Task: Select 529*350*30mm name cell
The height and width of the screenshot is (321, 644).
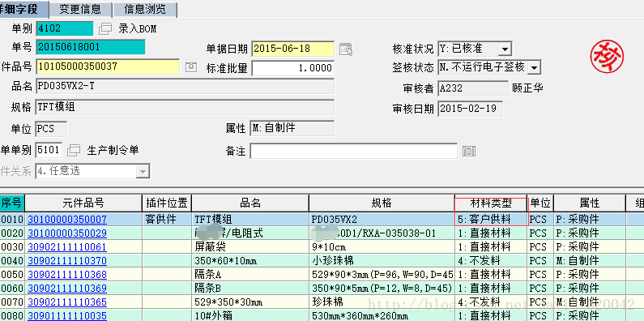Action: pyautogui.click(x=250, y=302)
